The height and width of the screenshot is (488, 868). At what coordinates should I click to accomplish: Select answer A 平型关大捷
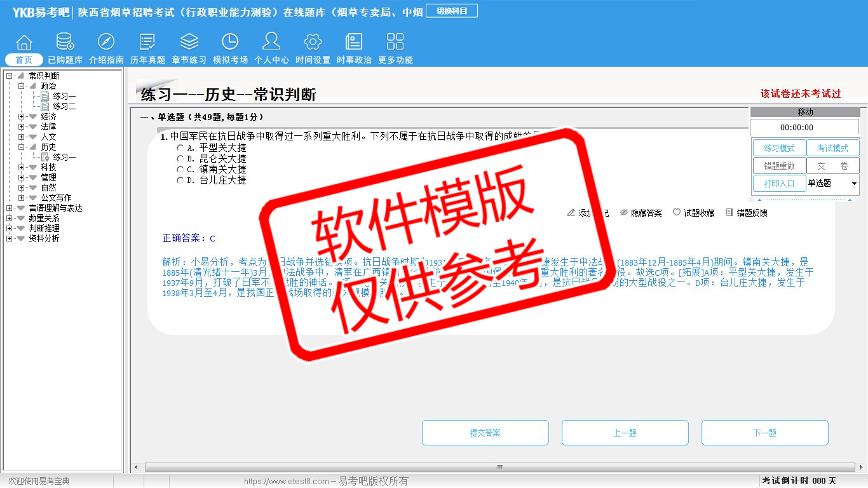coord(180,147)
